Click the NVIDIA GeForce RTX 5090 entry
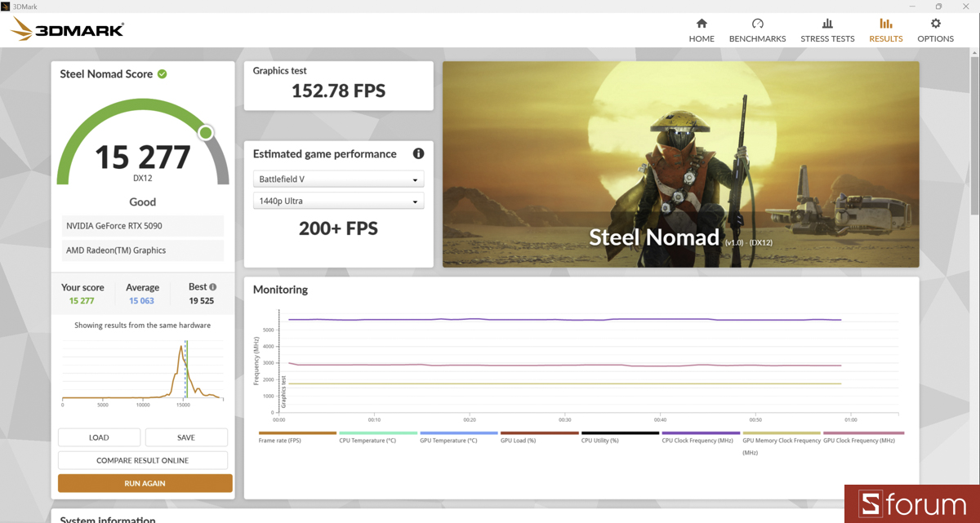 tap(143, 225)
